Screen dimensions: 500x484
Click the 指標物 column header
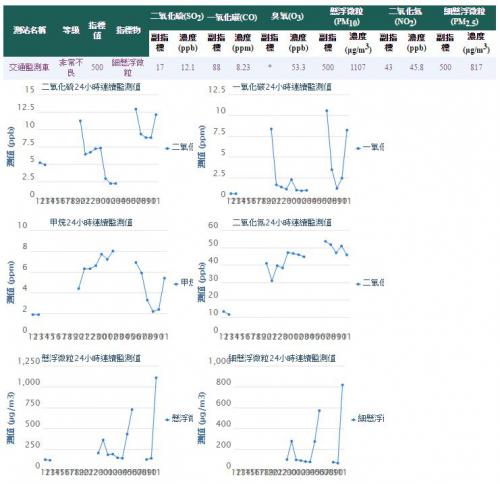tap(128, 30)
